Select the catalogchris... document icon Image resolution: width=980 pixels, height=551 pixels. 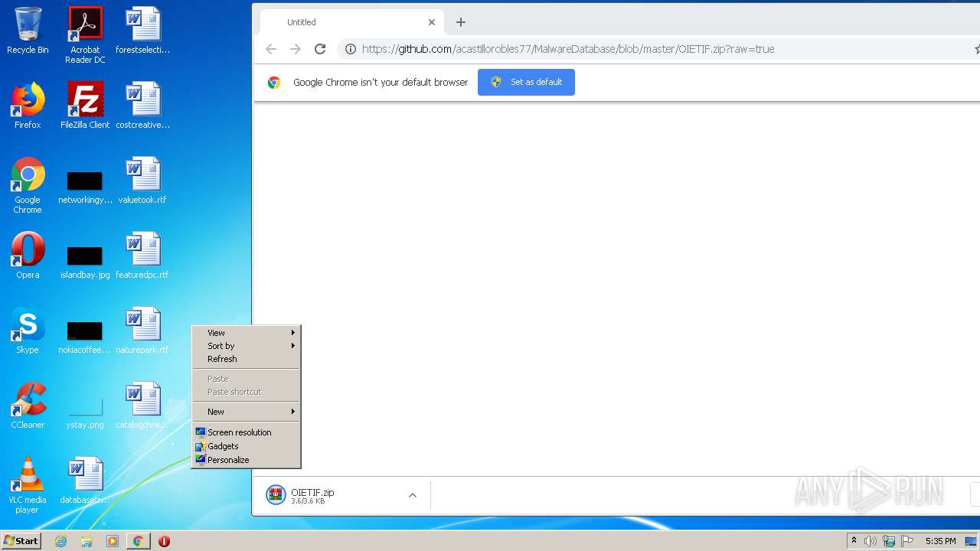click(142, 406)
